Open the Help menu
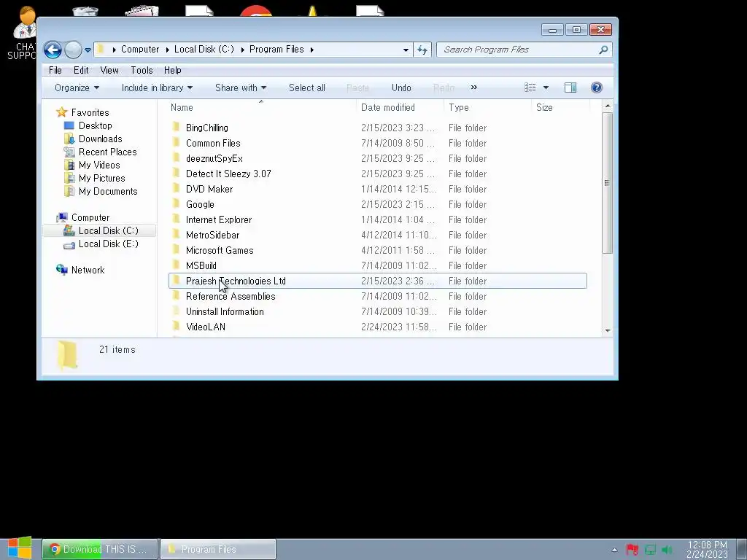This screenshot has height=560, width=747. tap(172, 70)
